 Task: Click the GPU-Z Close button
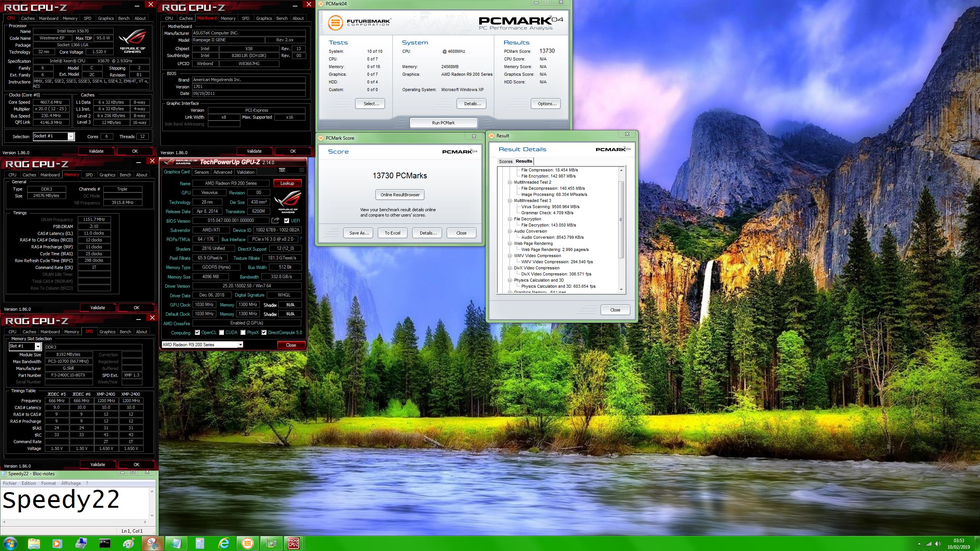pyautogui.click(x=291, y=345)
